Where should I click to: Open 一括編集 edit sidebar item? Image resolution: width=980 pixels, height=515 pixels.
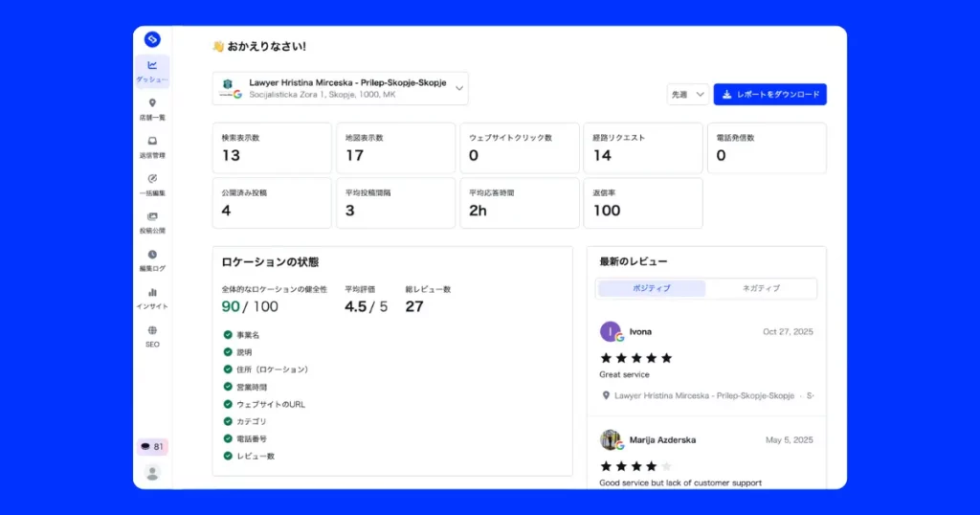point(152,185)
